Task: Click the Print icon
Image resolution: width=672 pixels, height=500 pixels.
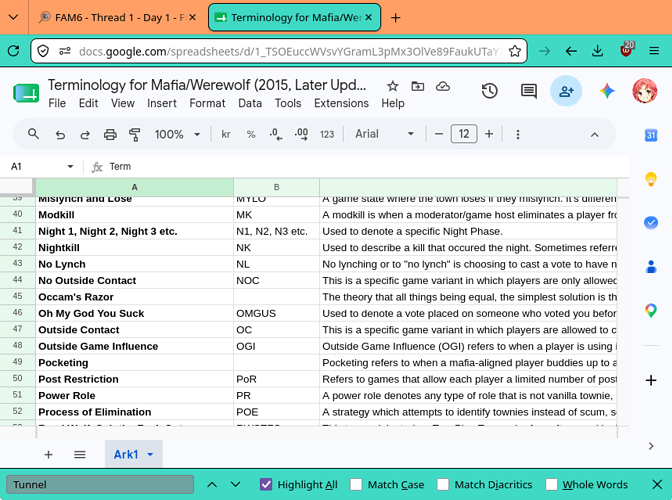Action: [110, 135]
